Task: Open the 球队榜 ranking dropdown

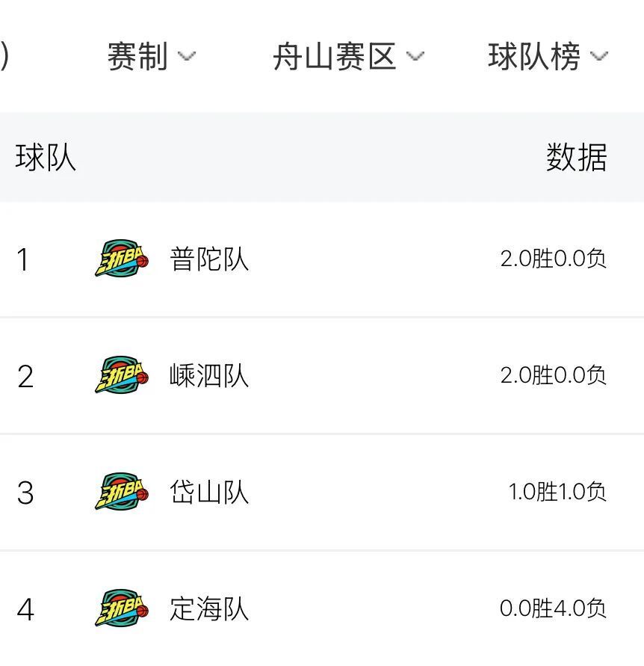Action: click(x=548, y=56)
